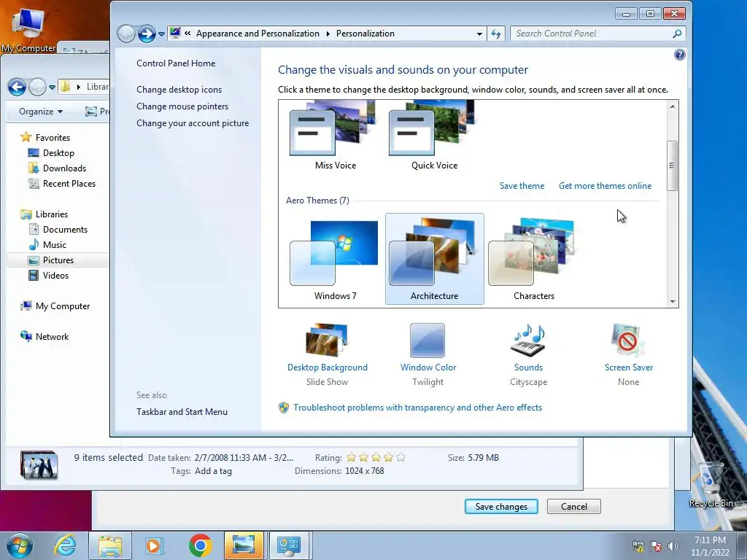Image resolution: width=747 pixels, height=560 pixels.
Task: Click the Action Center flag tray icon
Action: (656, 546)
